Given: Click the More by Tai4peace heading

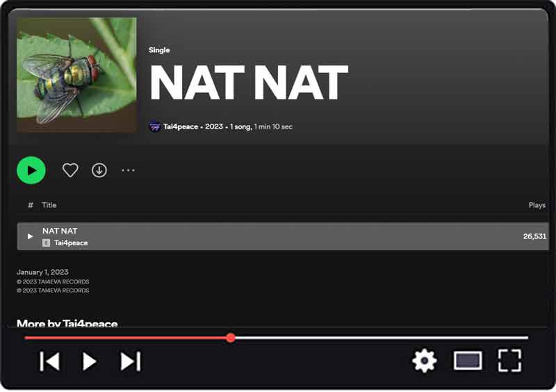Looking at the screenshot, I should coord(67,323).
